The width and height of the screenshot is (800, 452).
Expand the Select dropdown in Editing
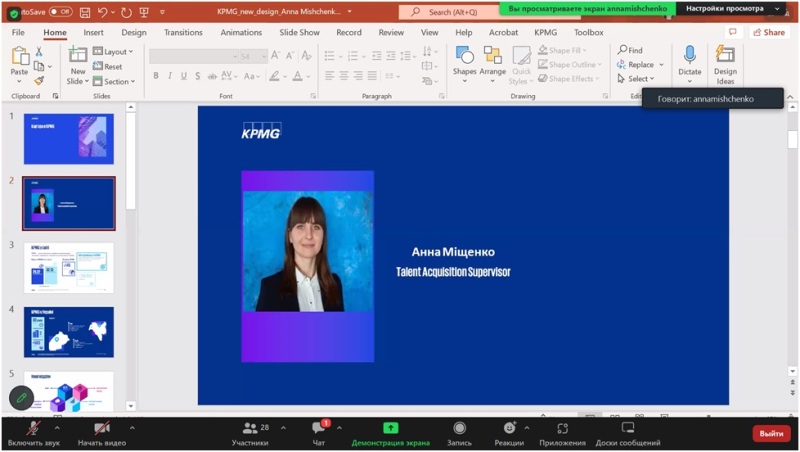click(x=636, y=79)
